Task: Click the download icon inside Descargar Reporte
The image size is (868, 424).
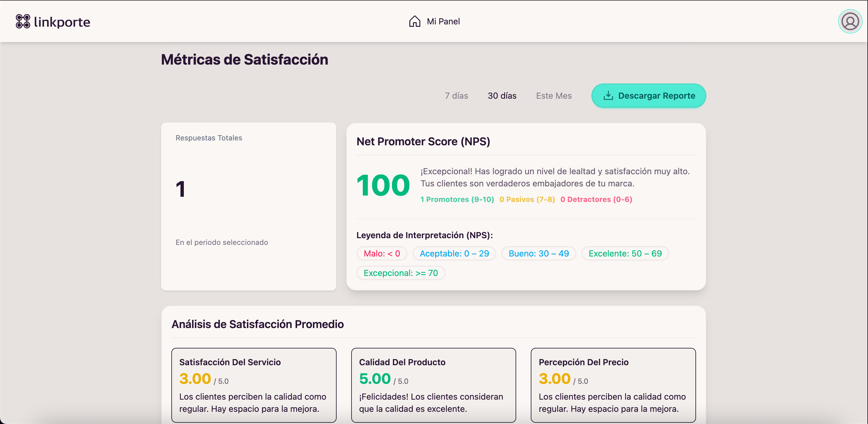Action: [609, 95]
